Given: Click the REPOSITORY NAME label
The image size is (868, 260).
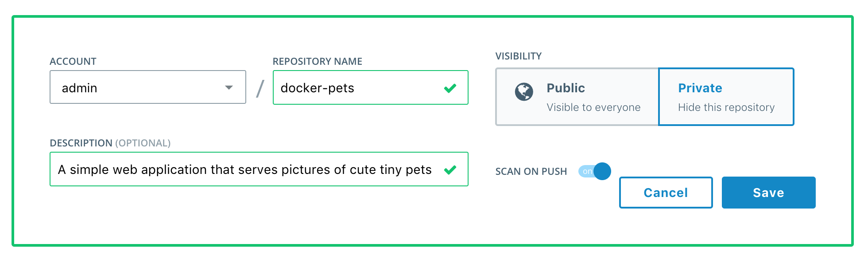Looking at the screenshot, I should (x=318, y=61).
